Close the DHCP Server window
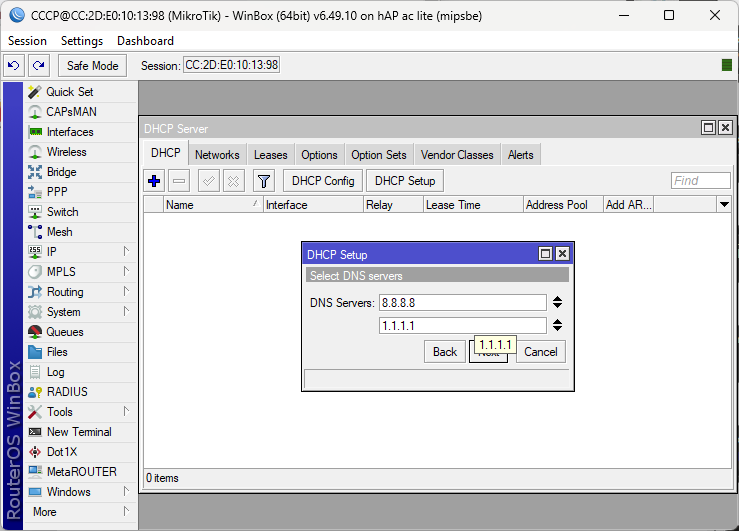This screenshot has height=531, width=739. pos(725,127)
